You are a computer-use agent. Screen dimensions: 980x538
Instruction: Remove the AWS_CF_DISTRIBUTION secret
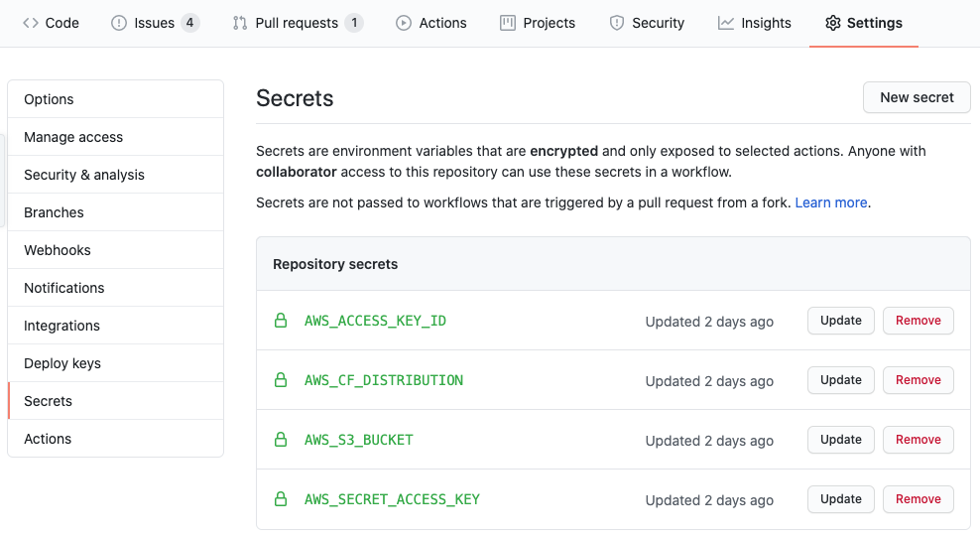tap(919, 380)
